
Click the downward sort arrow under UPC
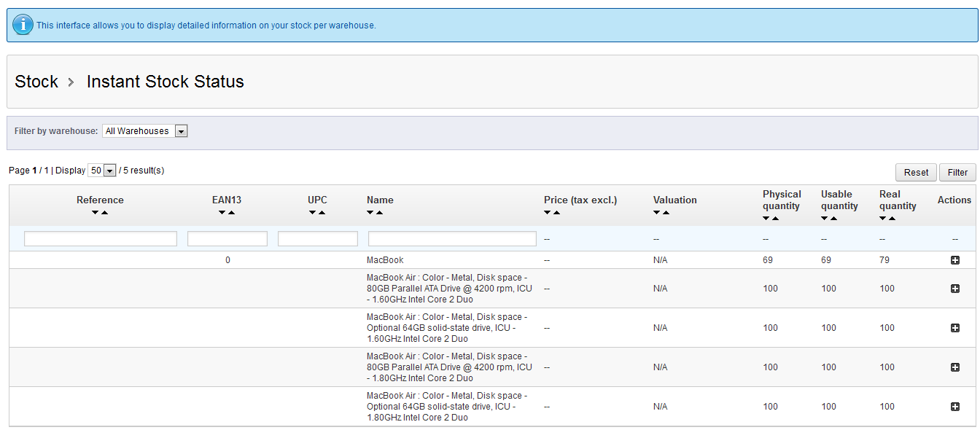[313, 213]
